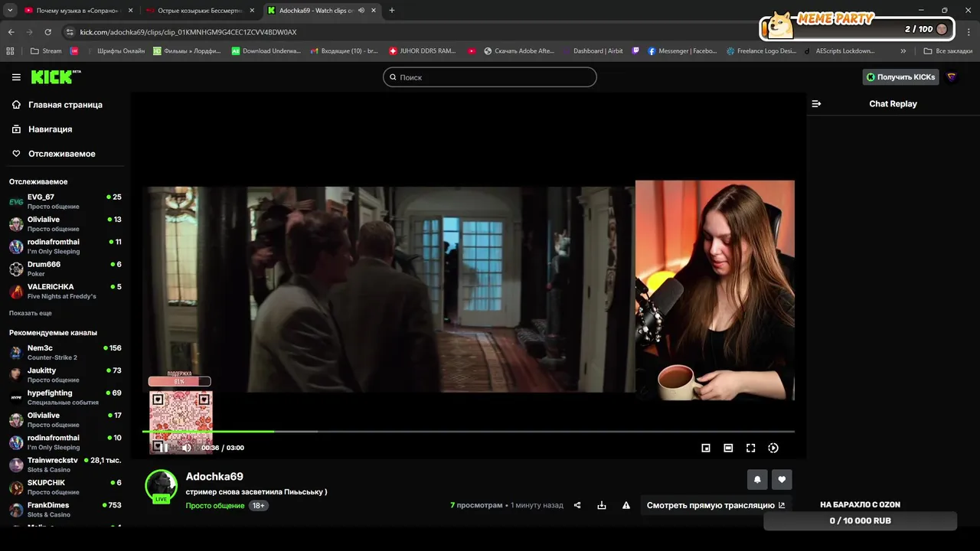Image resolution: width=980 pixels, height=551 pixels.
Task: Enter fullscreen video mode
Action: tap(750, 448)
